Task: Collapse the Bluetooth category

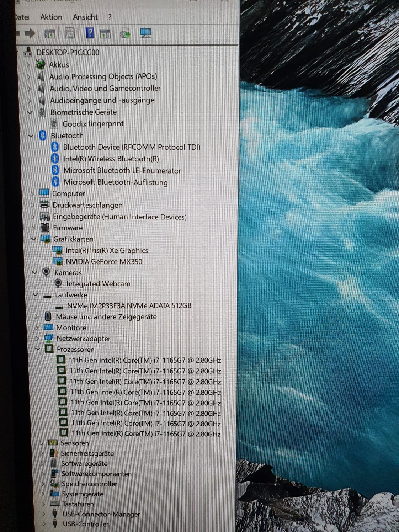Action: tap(31, 136)
